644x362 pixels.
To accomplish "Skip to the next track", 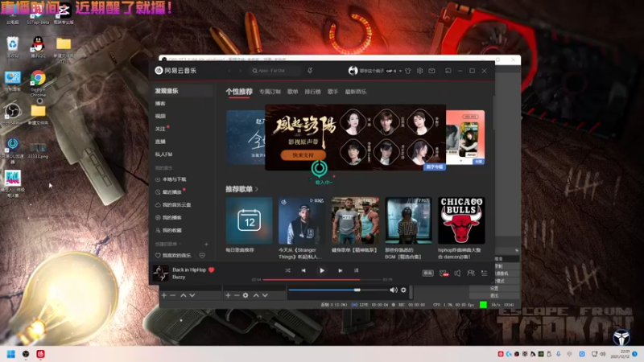I will click(x=340, y=270).
